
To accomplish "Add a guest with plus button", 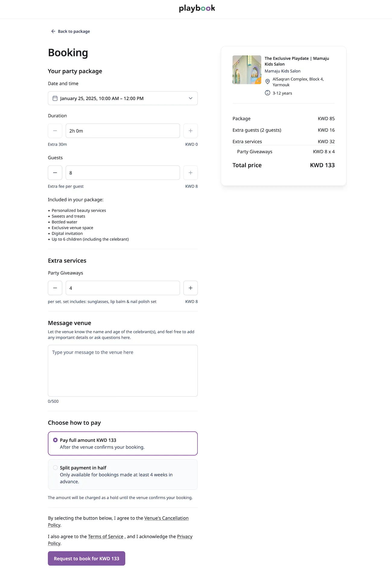I will 191,173.
